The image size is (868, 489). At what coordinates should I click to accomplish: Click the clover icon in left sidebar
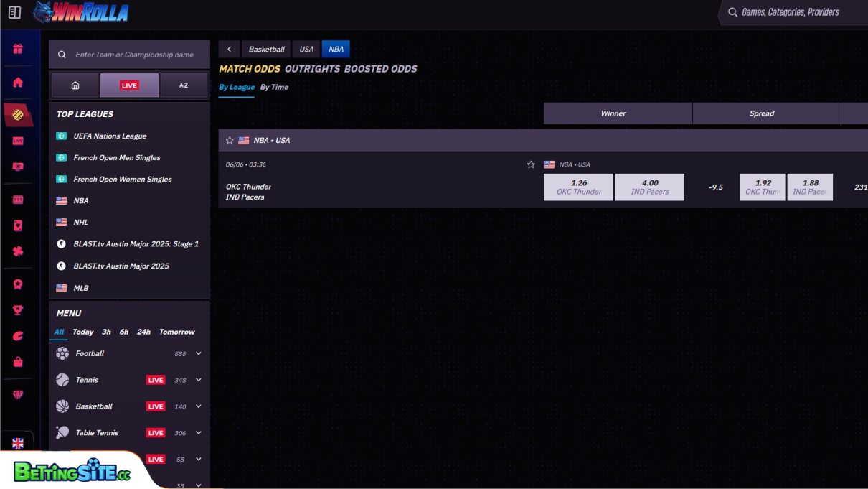tap(18, 251)
